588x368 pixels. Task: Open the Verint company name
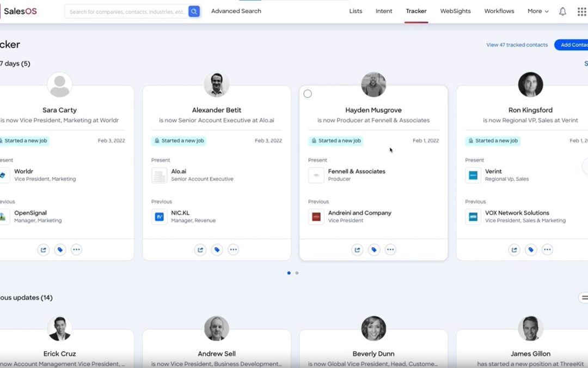tap(493, 171)
